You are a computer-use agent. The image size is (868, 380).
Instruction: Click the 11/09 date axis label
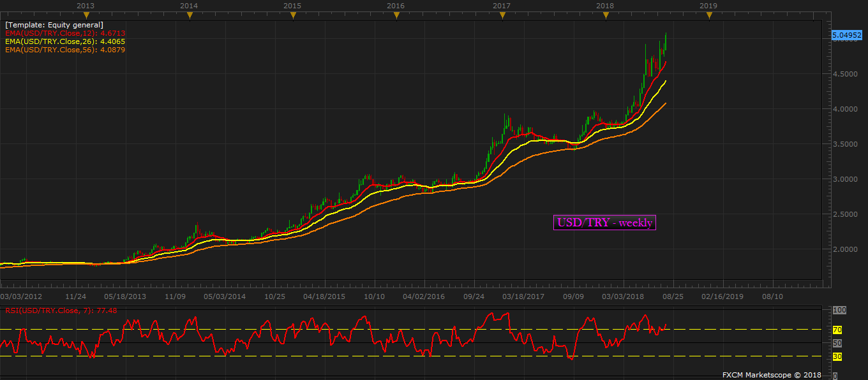175,296
